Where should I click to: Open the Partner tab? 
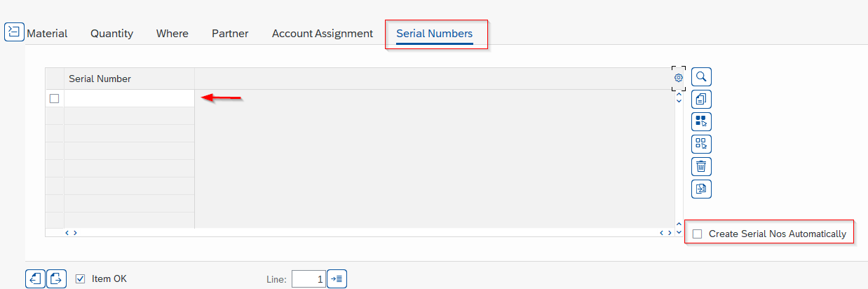(x=230, y=34)
